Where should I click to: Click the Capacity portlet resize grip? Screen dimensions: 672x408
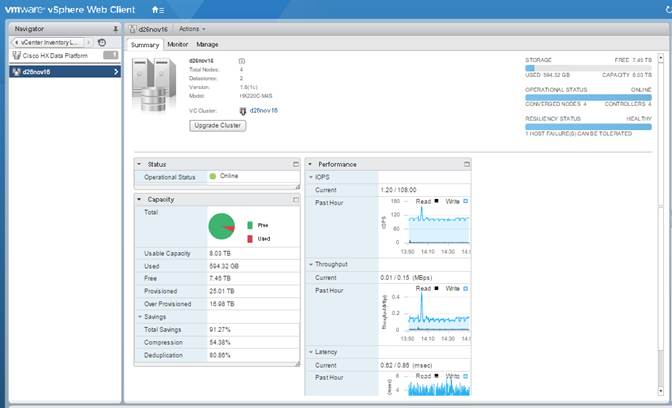[297, 364]
